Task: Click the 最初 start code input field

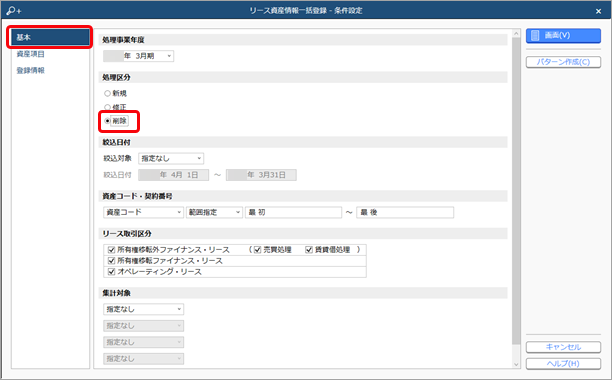Action: click(x=294, y=212)
